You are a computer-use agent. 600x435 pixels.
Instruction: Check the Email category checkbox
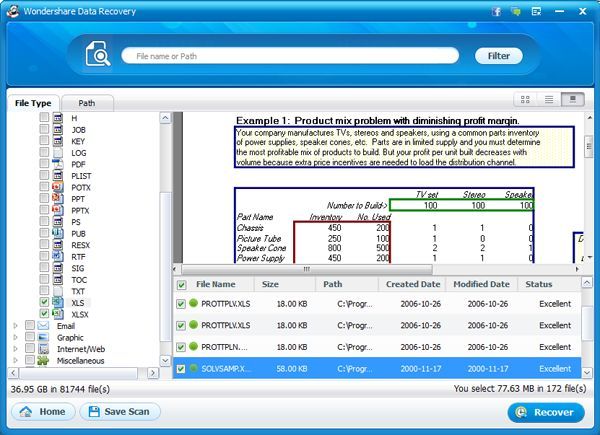coord(30,325)
